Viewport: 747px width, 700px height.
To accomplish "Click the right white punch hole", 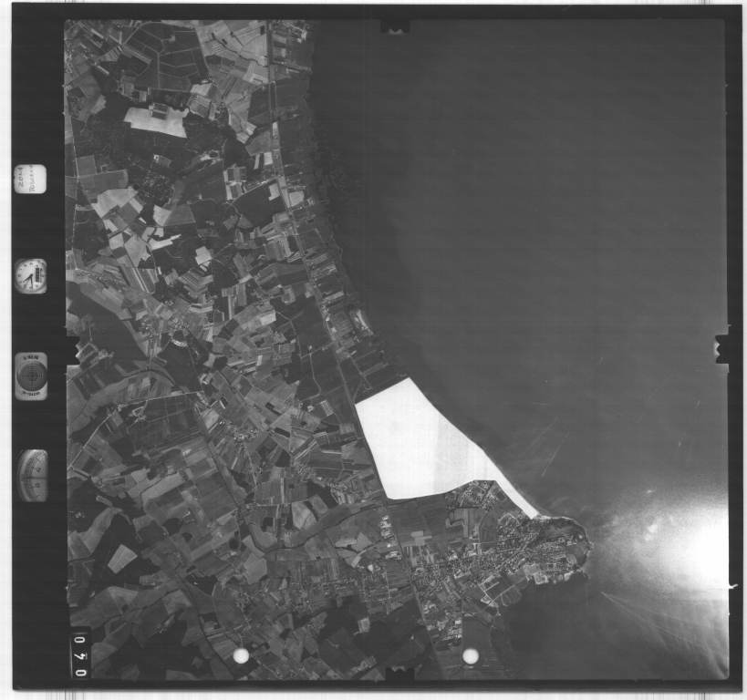I will (x=470, y=655).
